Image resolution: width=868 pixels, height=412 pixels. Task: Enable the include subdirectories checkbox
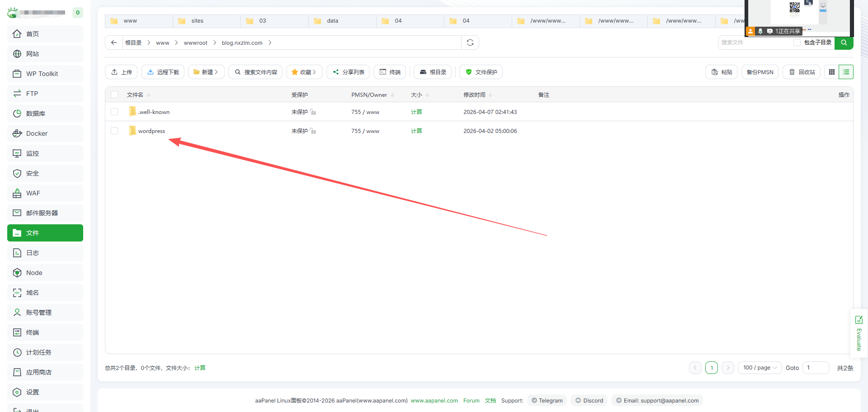(797, 43)
